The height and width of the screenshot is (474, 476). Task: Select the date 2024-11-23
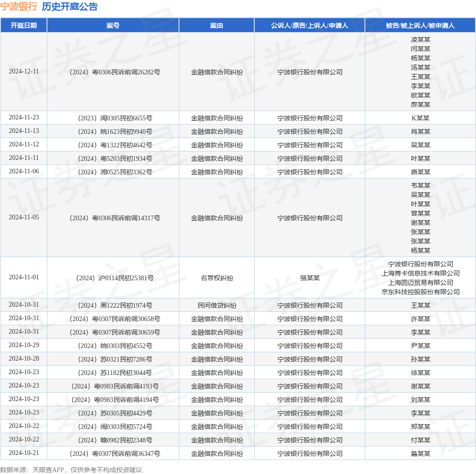pyautogui.click(x=24, y=118)
